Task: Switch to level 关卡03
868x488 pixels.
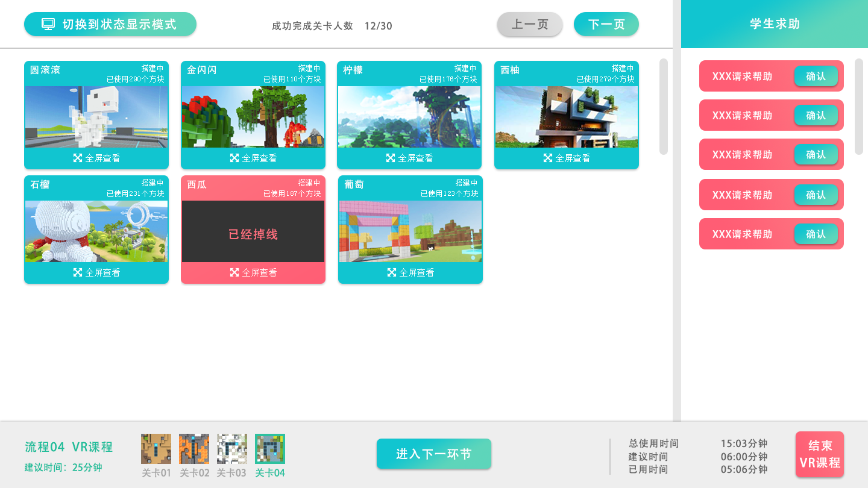Action: click(x=232, y=449)
